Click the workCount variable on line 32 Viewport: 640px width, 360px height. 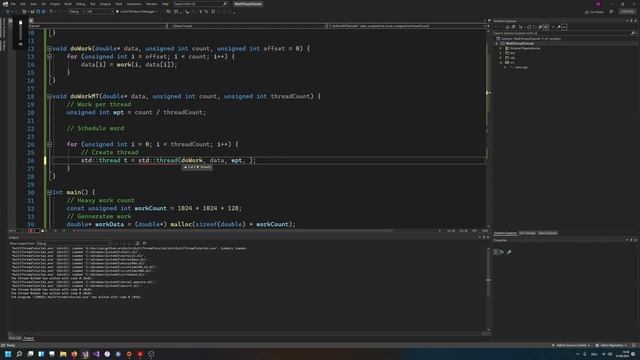click(x=151, y=209)
